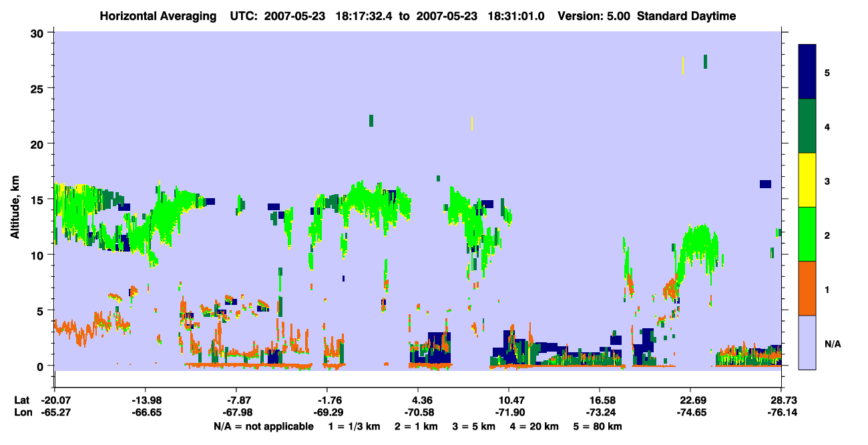Viewport: 868px width, 445px height.
Task: Click the longitude value -70.58
Action: 418,413
